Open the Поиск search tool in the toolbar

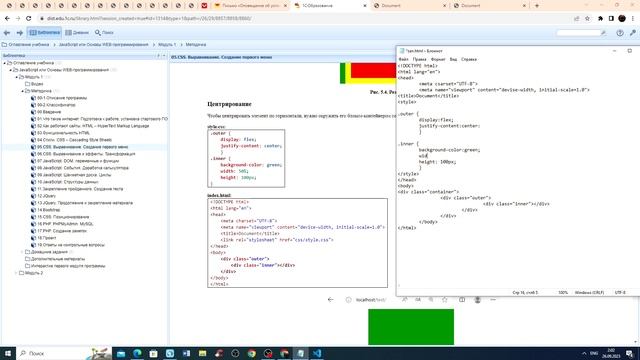click(104, 33)
